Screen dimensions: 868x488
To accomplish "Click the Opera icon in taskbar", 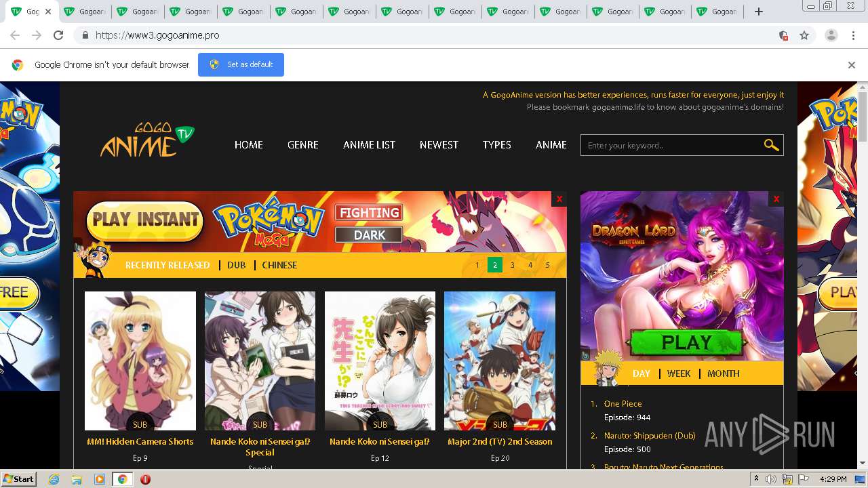I will point(145,479).
